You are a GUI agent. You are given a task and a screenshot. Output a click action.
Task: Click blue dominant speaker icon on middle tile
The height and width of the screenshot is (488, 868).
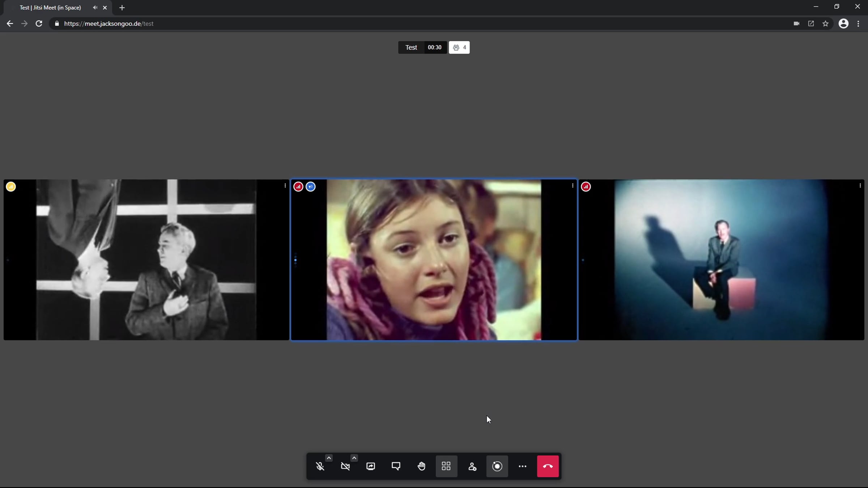(311, 187)
